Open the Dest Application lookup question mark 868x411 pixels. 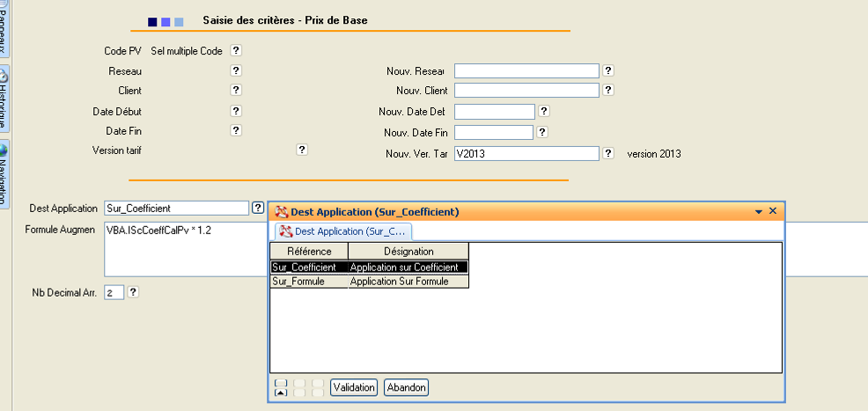pyautogui.click(x=258, y=208)
